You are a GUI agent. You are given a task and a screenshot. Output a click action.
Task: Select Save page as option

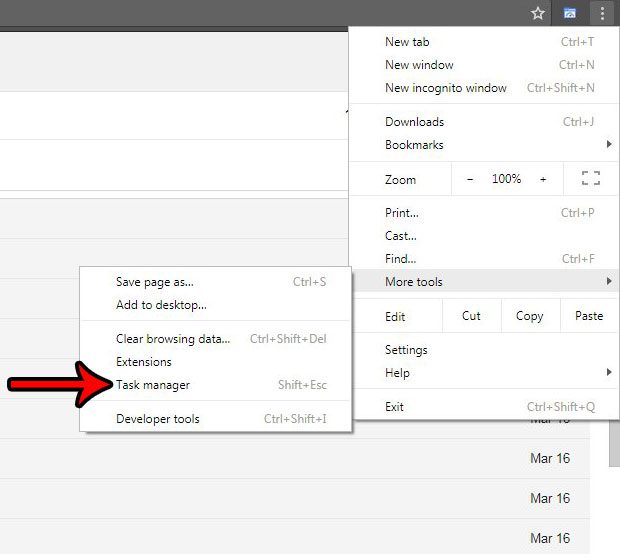click(x=154, y=282)
